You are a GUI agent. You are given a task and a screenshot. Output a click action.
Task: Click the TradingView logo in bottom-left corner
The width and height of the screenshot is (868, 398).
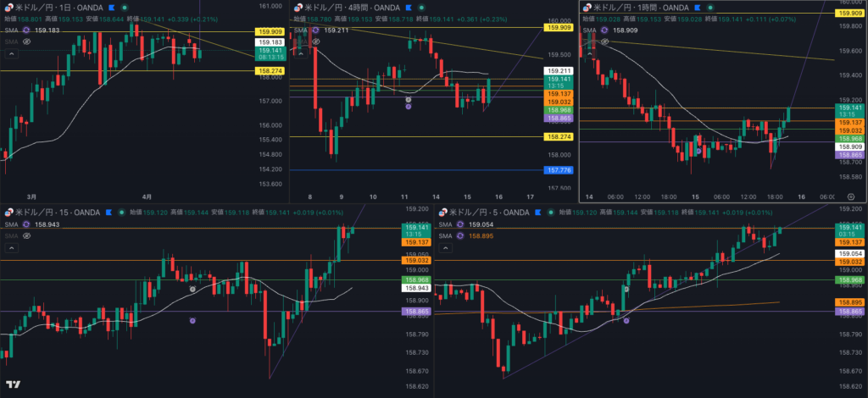[14, 383]
